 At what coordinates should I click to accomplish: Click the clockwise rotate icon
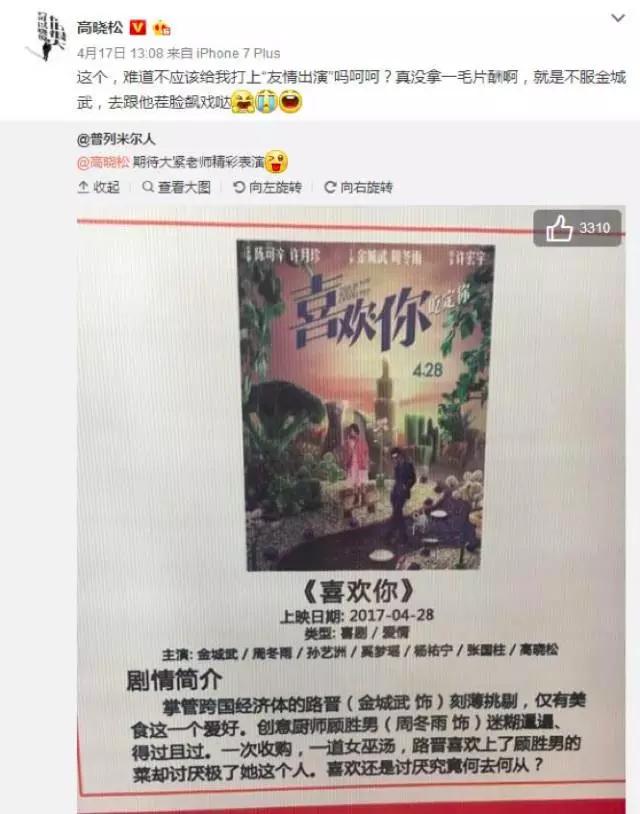[x=330, y=187]
